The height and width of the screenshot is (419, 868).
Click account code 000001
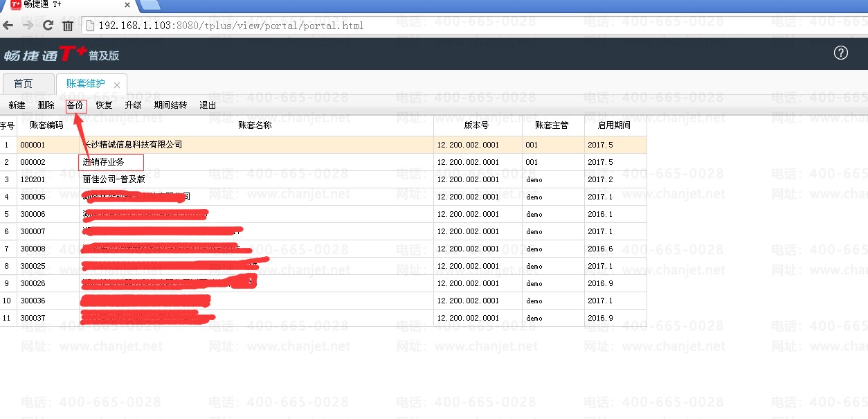[x=33, y=145]
